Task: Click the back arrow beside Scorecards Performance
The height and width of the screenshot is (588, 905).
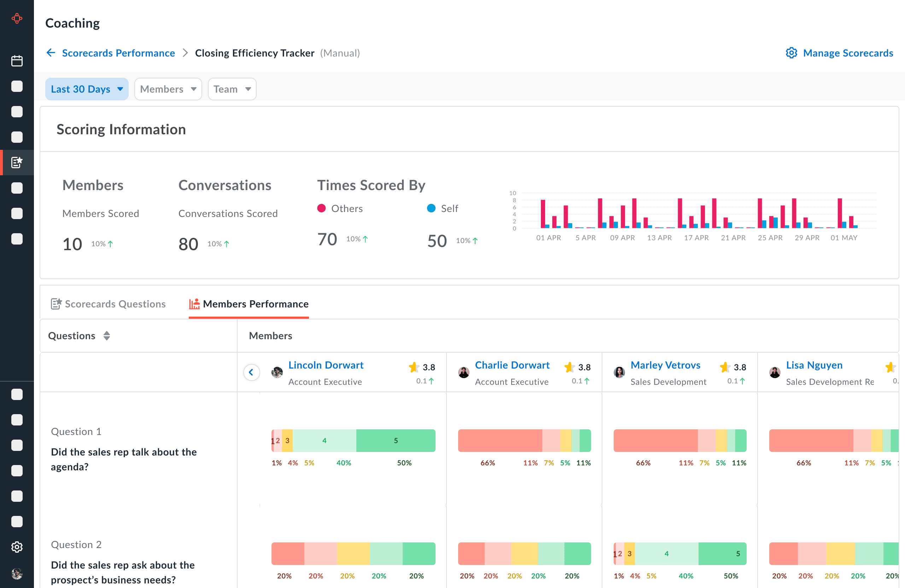Action: pos(51,53)
